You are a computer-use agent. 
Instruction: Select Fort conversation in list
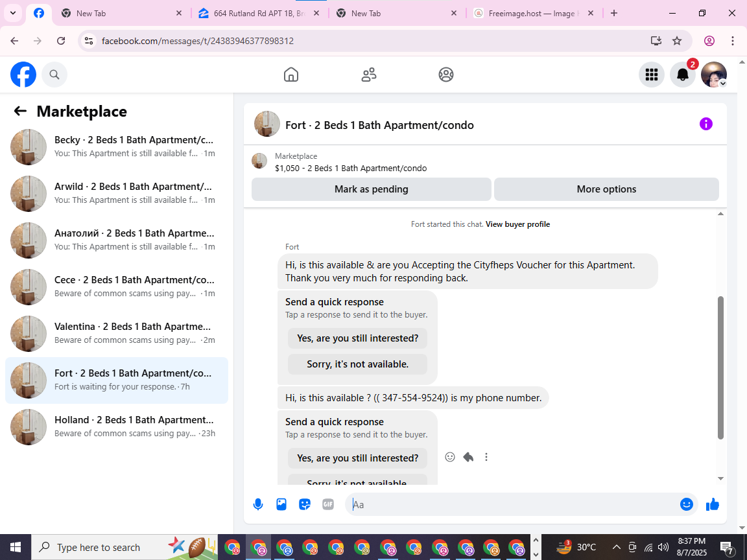pyautogui.click(x=116, y=380)
